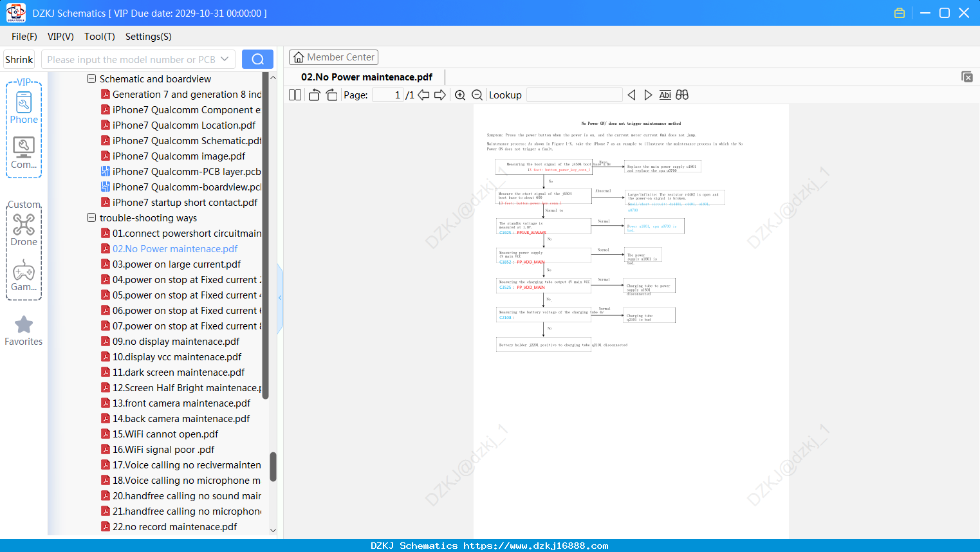Open the Computer category
Viewport: 980px width, 552px height.
24,153
